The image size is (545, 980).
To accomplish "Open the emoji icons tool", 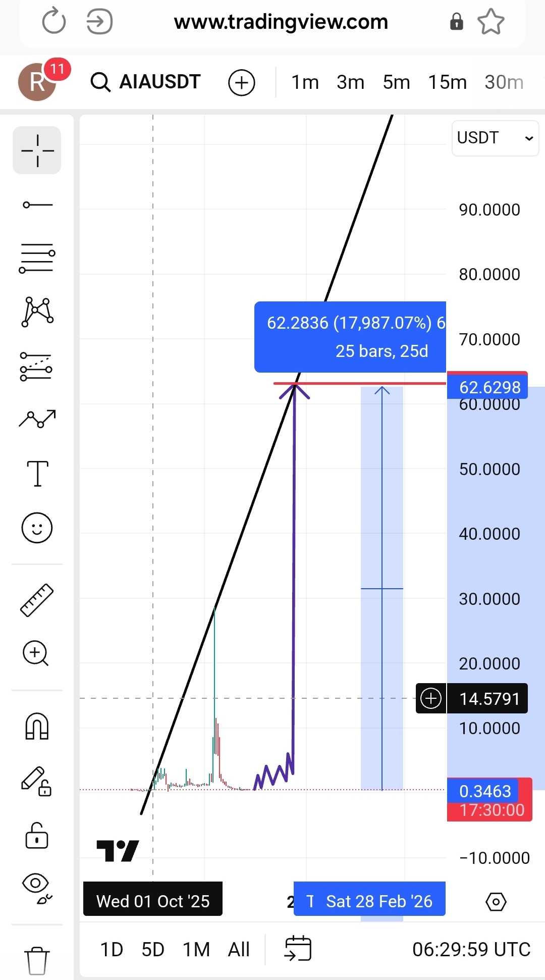I will click(x=37, y=528).
